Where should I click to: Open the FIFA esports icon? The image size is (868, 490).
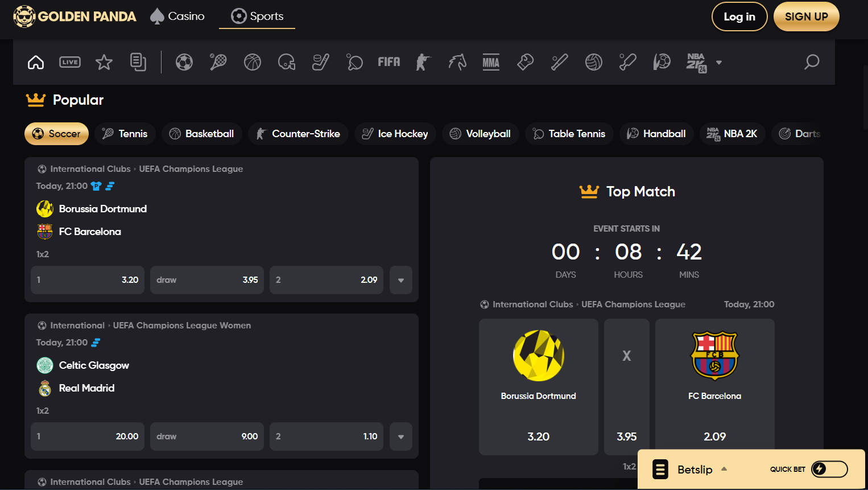pos(389,62)
